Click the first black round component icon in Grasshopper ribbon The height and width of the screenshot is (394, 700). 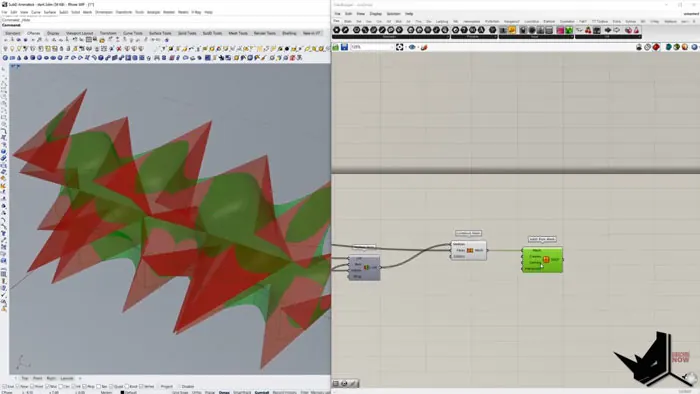pos(337,30)
